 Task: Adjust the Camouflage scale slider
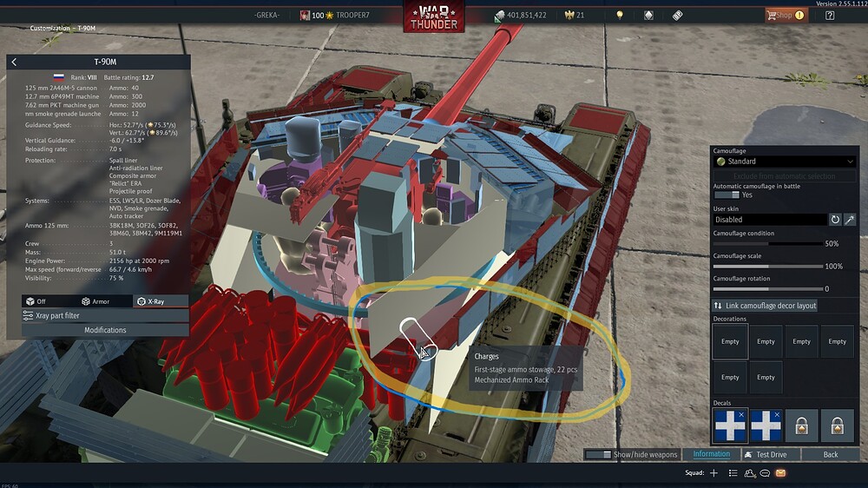click(x=768, y=267)
